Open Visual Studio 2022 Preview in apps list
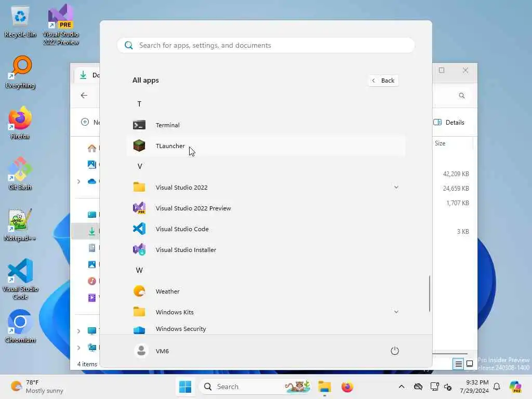The height and width of the screenshot is (399, 532). click(x=266, y=208)
